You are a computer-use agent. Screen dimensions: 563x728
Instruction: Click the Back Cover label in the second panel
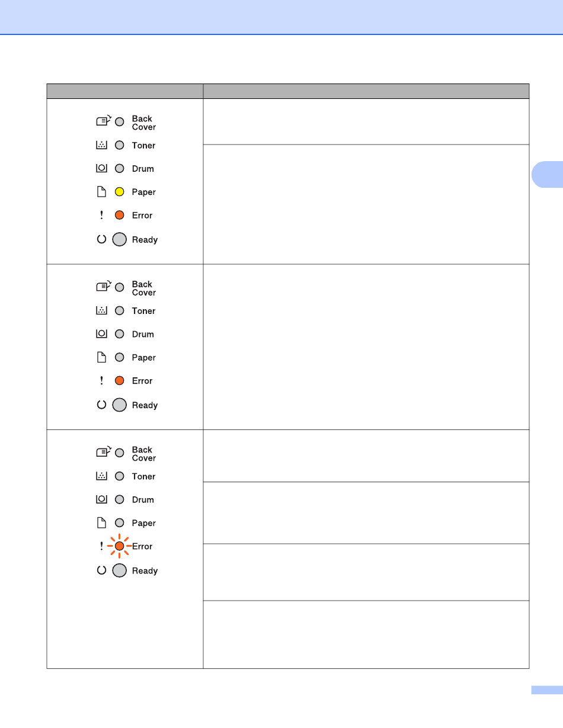[x=144, y=288]
